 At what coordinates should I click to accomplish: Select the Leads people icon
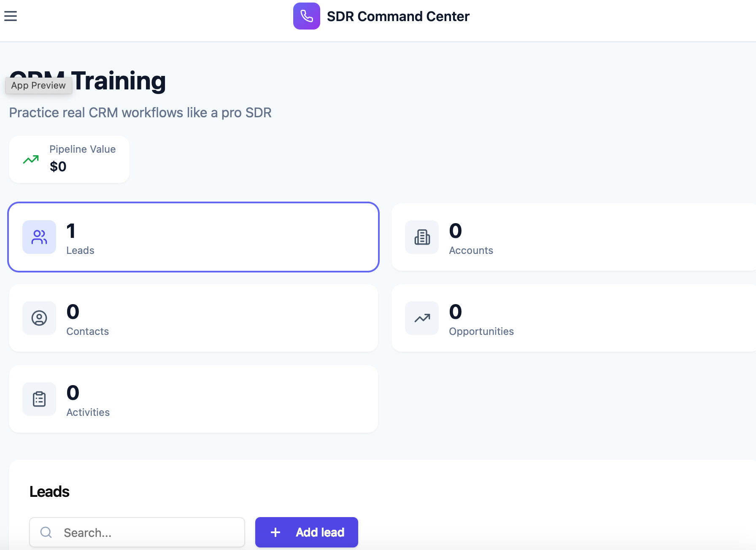click(39, 237)
